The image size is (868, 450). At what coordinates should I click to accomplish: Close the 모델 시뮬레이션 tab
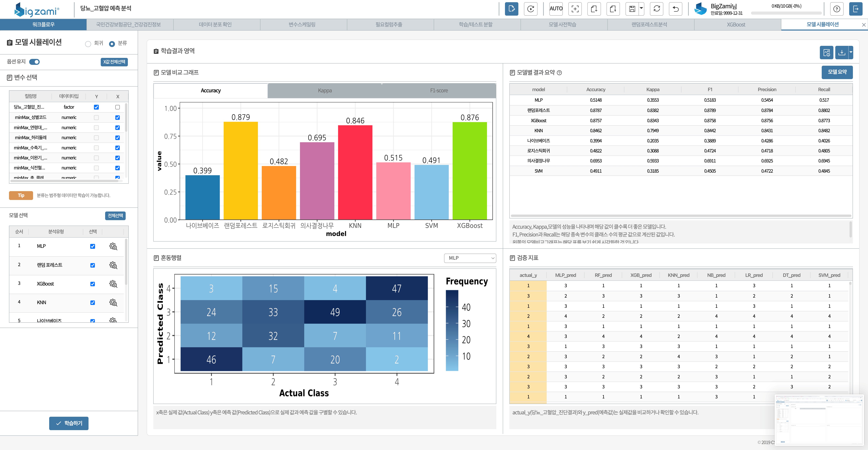[x=864, y=25]
